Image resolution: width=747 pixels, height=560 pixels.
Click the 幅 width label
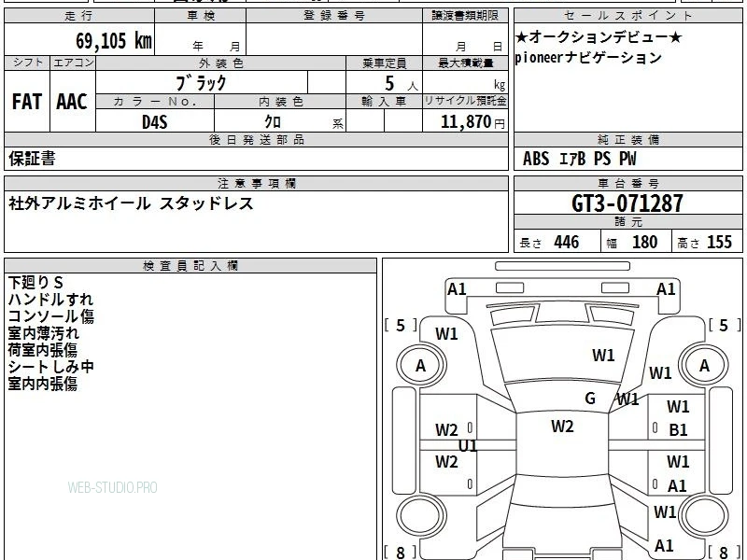pyautogui.click(x=612, y=244)
